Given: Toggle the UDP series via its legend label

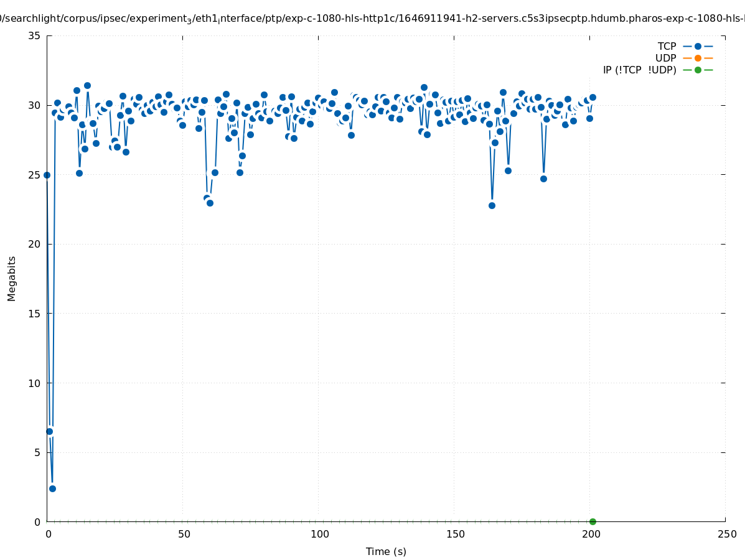Looking at the screenshot, I should click(665, 58).
